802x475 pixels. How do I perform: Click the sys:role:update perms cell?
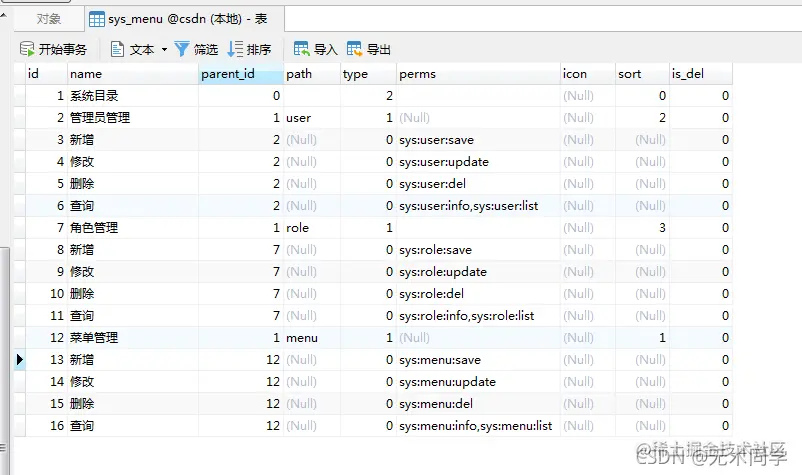[479, 272]
